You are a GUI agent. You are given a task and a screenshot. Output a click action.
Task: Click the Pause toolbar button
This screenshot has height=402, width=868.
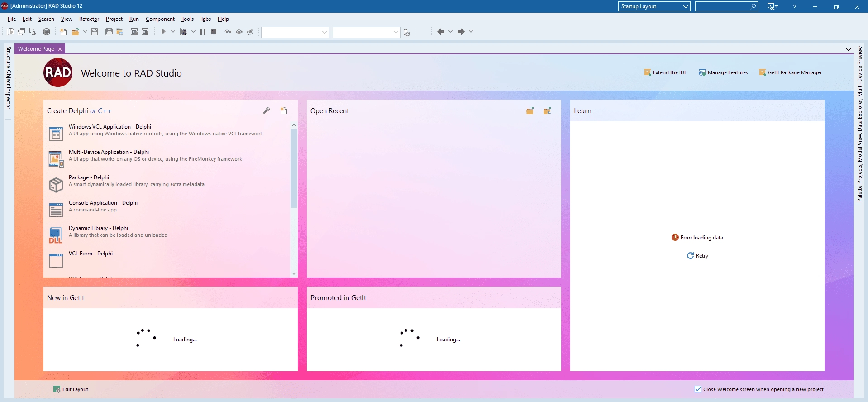(x=203, y=32)
